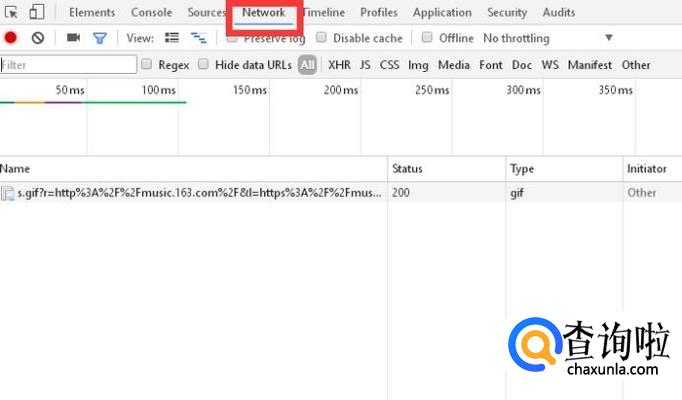
Task: Go to the Security tab
Action: pyautogui.click(x=507, y=13)
